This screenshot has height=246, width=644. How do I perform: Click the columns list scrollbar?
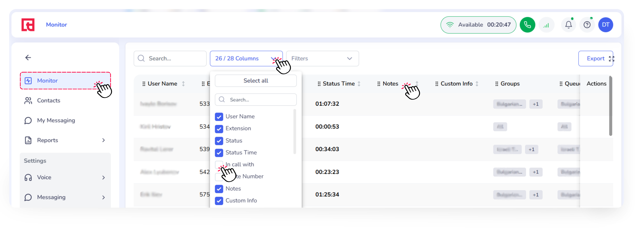(x=294, y=132)
